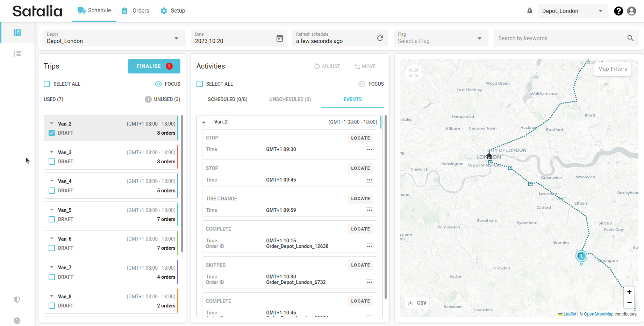Collapse the Van_2 events group
Image resolution: width=644 pixels, height=326 pixels.
[x=204, y=122]
